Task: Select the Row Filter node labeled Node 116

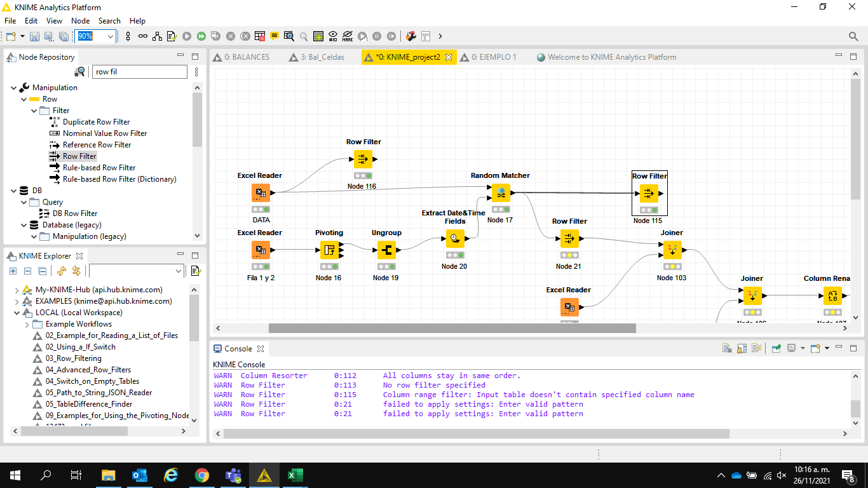Action: tap(363, 159)
